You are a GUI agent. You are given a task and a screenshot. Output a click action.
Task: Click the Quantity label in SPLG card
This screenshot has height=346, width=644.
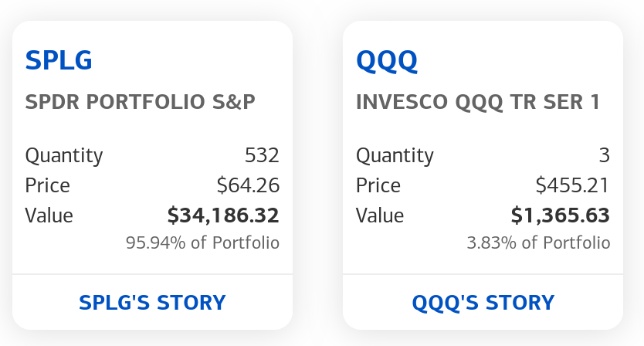[64, 155]
